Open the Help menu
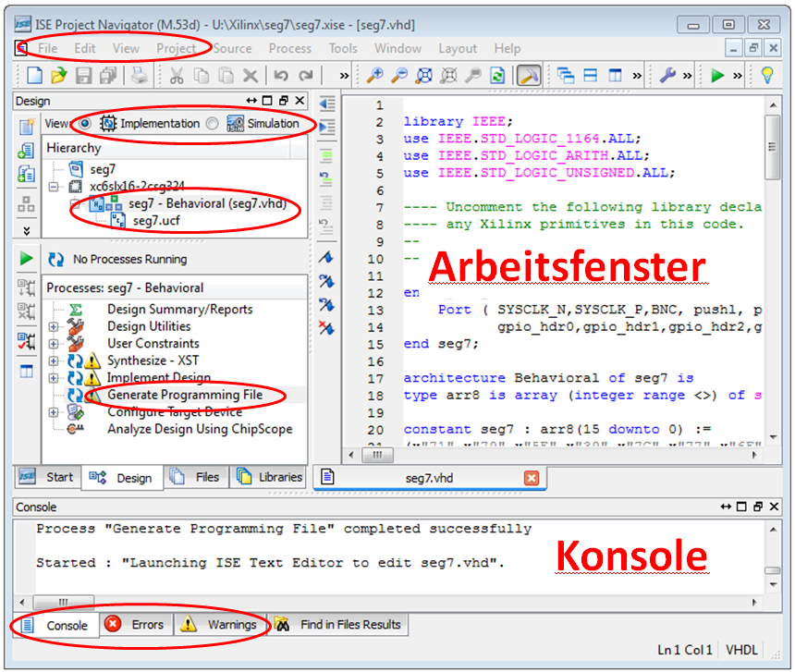The width and height of the screenshot is (795, 672). [x=507, y=48]
